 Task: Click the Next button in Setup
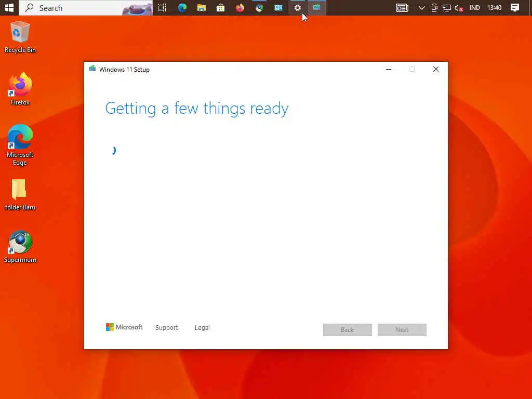(x=402, y=330)
